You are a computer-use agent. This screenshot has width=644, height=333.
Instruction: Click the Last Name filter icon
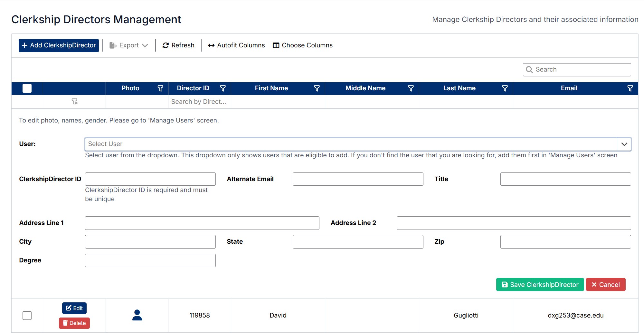click(x=505, y=88)
